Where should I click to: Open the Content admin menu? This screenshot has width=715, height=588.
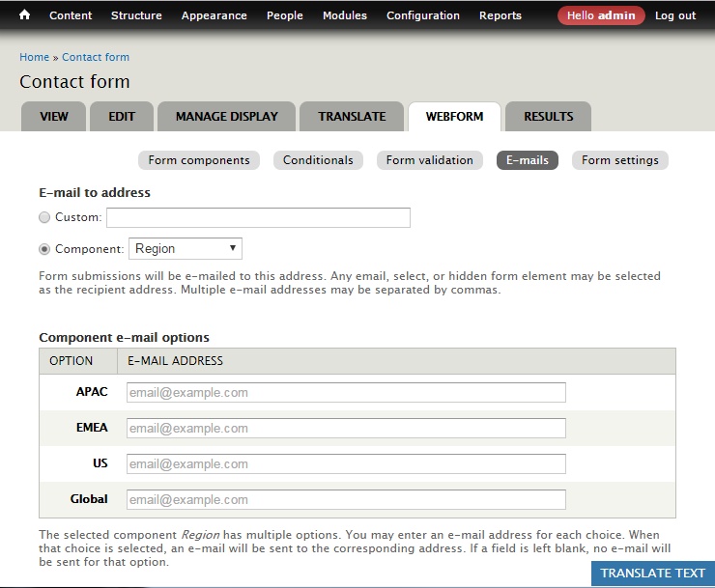click(71, 15)
